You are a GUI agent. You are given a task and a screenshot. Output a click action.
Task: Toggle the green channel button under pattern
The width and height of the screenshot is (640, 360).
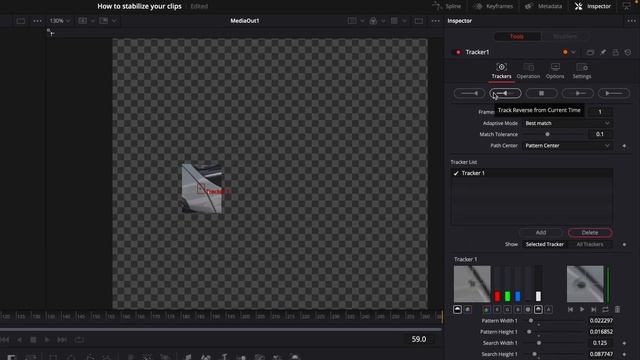tap(507, 310)
